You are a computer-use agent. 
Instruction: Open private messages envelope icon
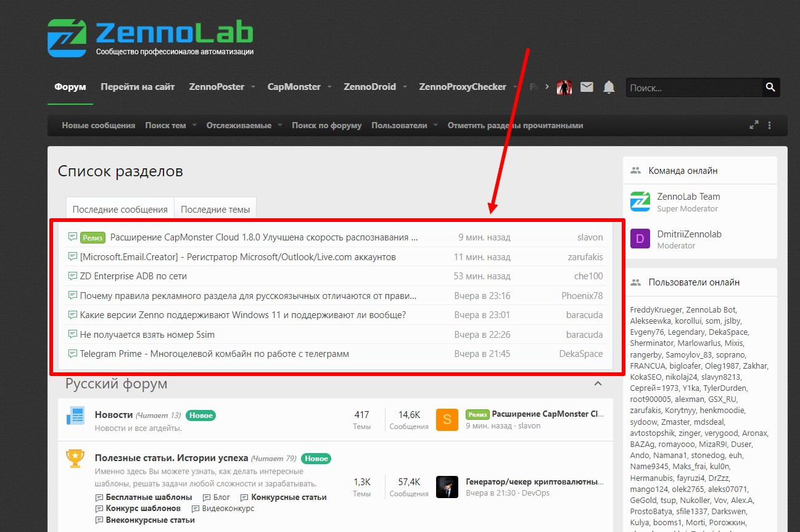(x=587, y=88)
